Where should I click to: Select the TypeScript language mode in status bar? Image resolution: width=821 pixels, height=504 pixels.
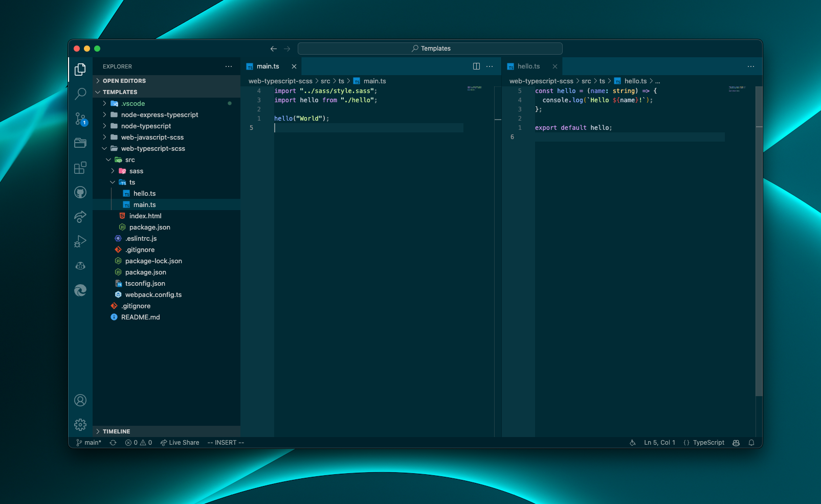click(x=708, y=443)
